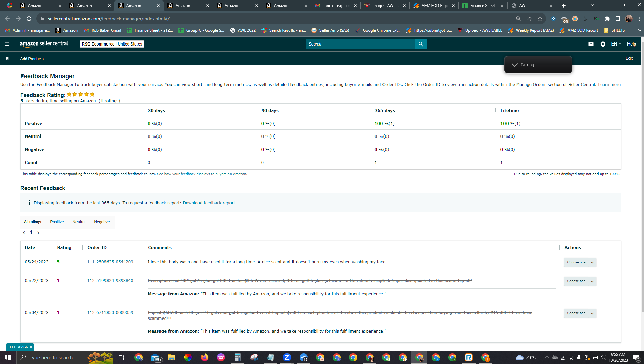Open the Weekly Report (AMZ) bookmark

pos(531,30)
